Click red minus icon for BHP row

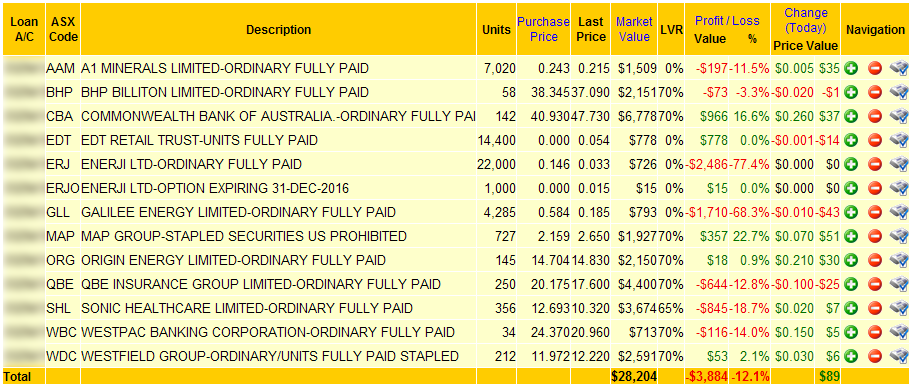tap(875, 93)
